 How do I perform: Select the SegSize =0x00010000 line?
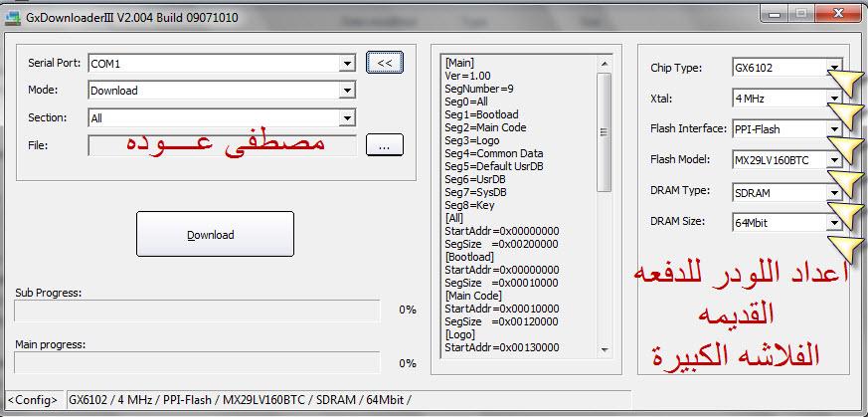click(501, 283)
